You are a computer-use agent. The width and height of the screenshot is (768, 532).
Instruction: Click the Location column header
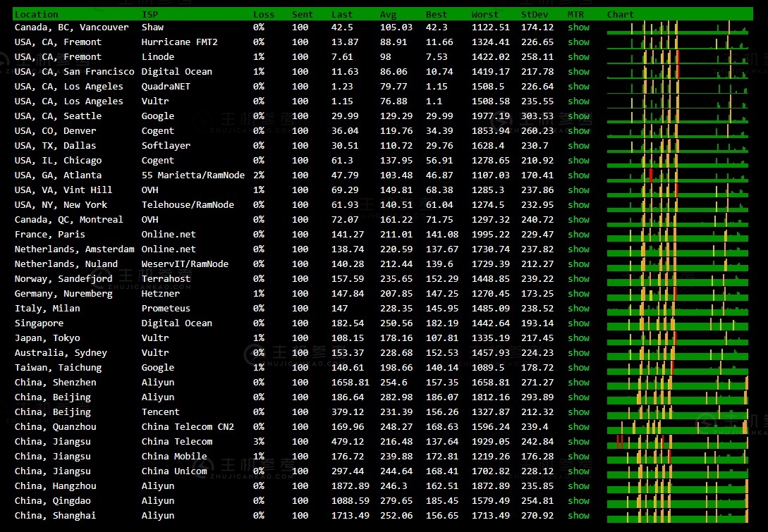(36, 15)
